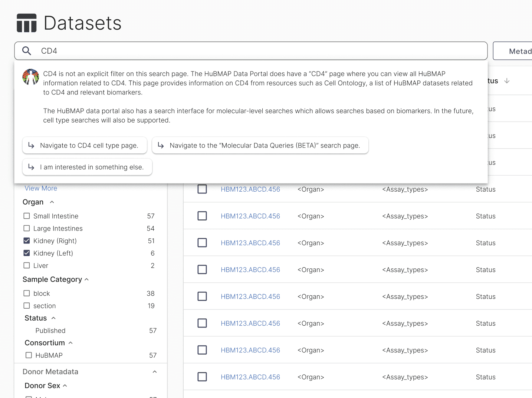Click the CD4 search input field

click(260, 51)
